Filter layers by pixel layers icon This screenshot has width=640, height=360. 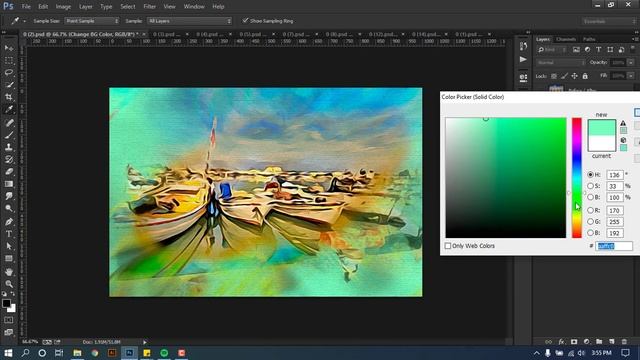[576, 50]
